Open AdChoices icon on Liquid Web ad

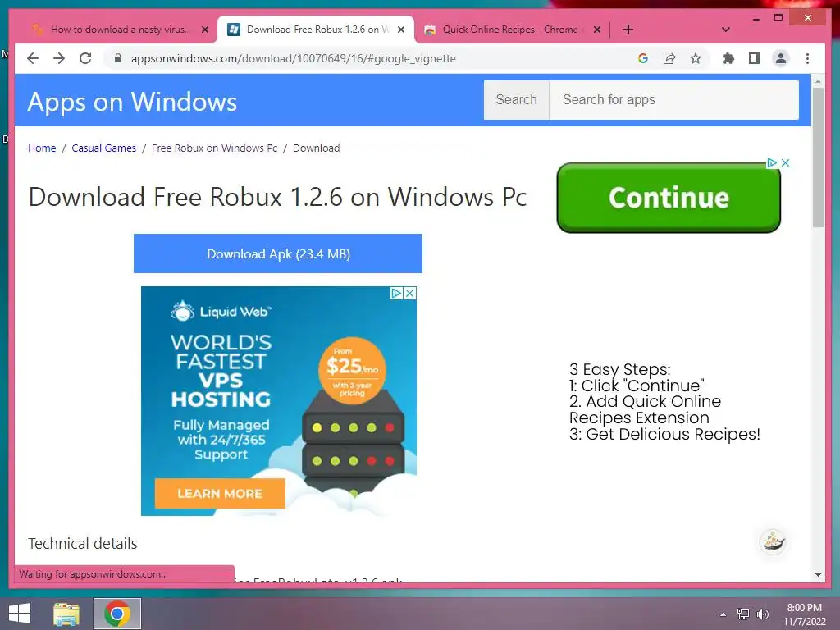pyautogui.click(x=396, y=293)
